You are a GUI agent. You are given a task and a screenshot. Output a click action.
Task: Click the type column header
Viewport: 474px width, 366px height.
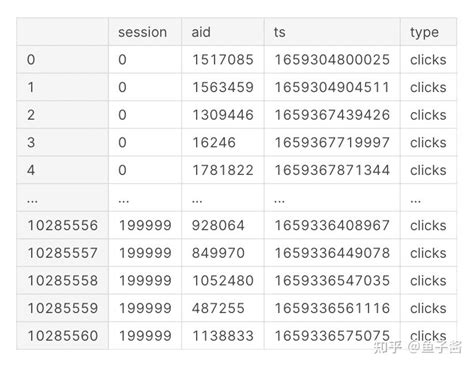tap(424, 33)
